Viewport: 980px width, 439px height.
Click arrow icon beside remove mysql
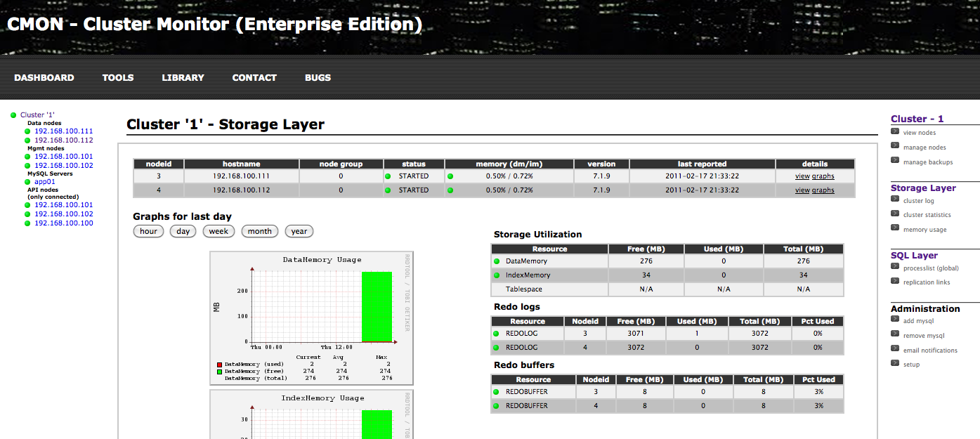(x=895, y=334)
